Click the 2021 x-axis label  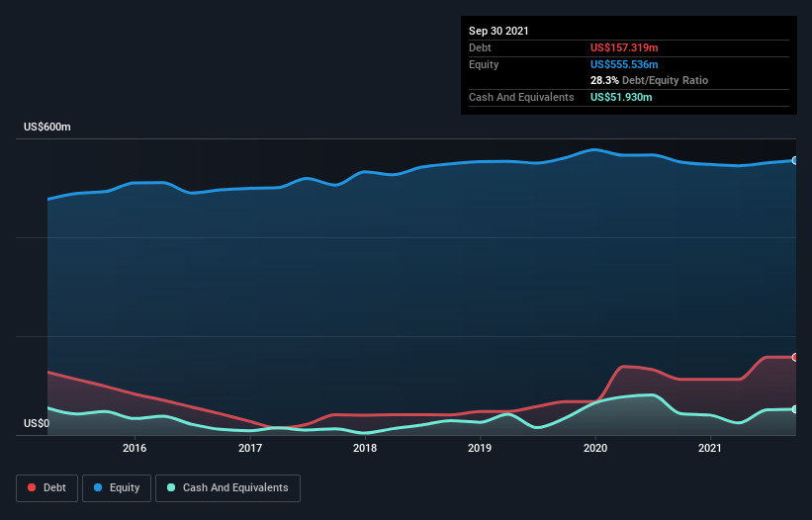709,448
